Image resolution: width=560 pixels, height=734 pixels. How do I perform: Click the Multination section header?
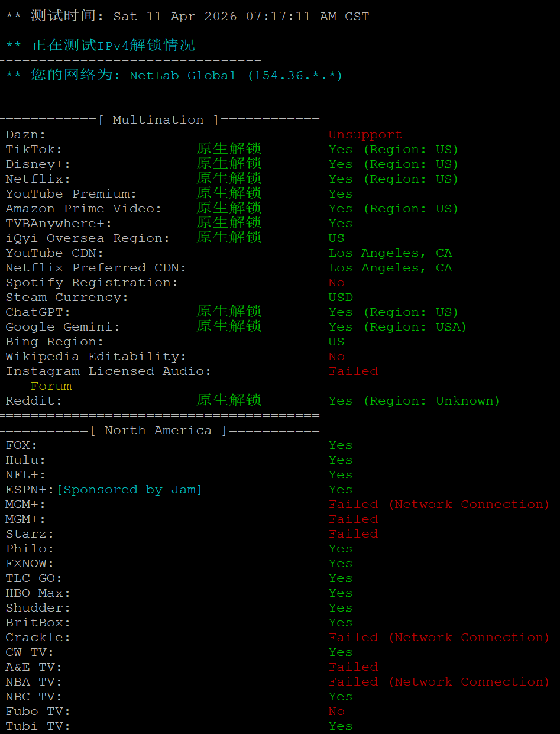point(158,120)
